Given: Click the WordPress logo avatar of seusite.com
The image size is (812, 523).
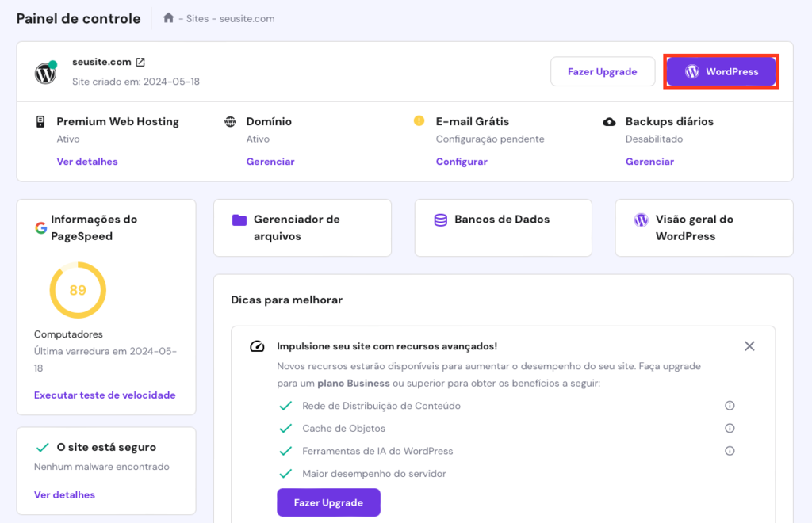Looking at the screenshot, I should point(45,72).
